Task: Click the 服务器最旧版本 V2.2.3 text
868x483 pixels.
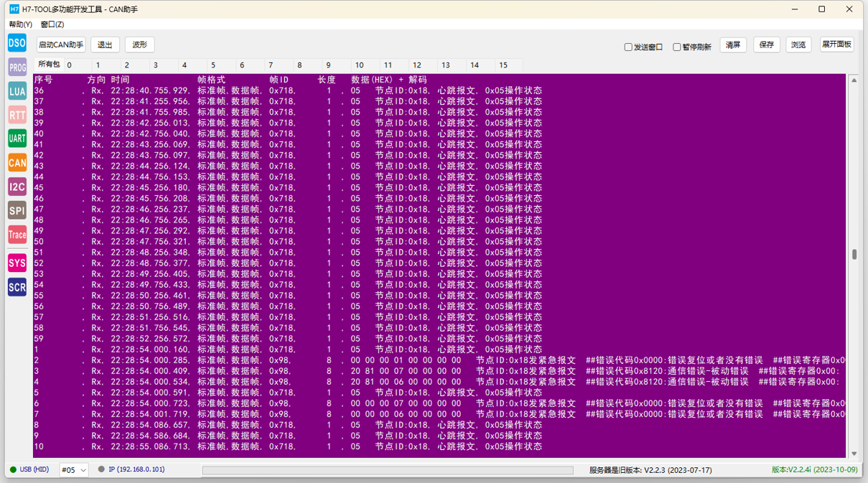Action: coord(650,471)
